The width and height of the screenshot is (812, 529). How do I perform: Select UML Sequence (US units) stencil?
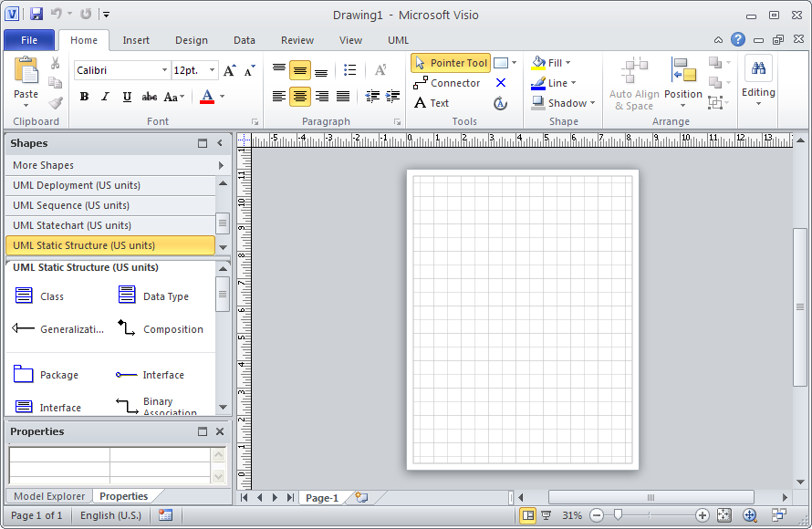[110, 205]
